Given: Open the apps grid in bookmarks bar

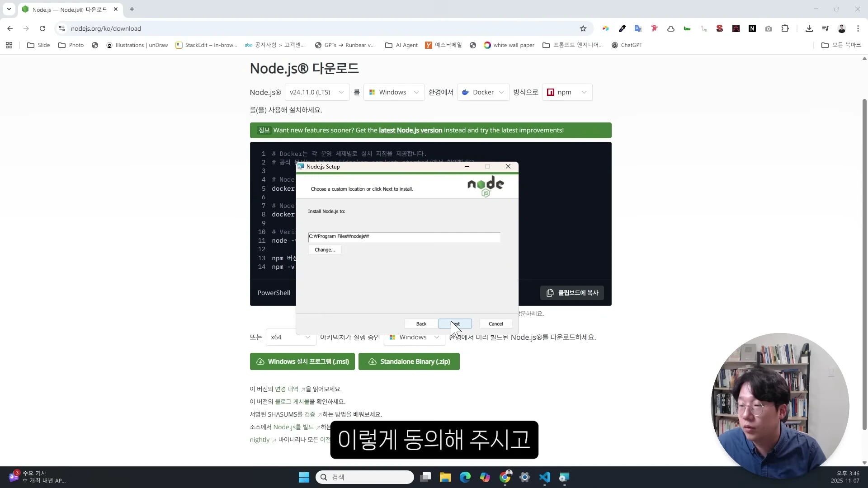Looking at the screenshot, I should click(x=9, y=45).
